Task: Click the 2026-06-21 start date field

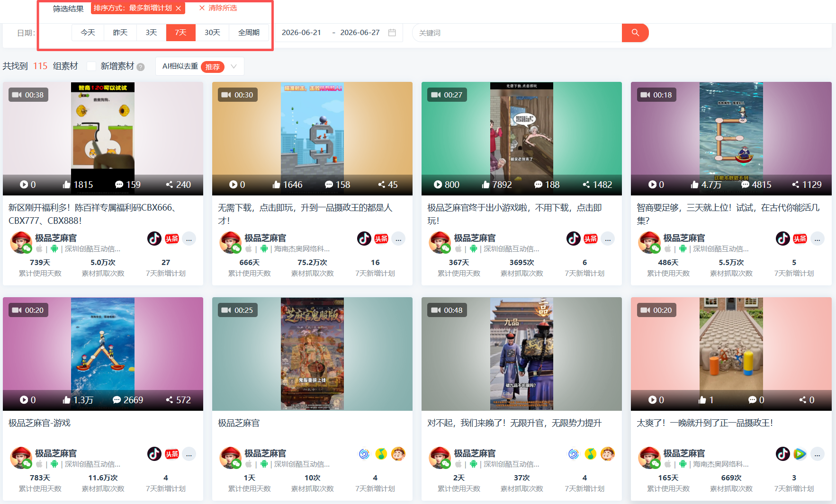Action: click(x=301, y=33)
